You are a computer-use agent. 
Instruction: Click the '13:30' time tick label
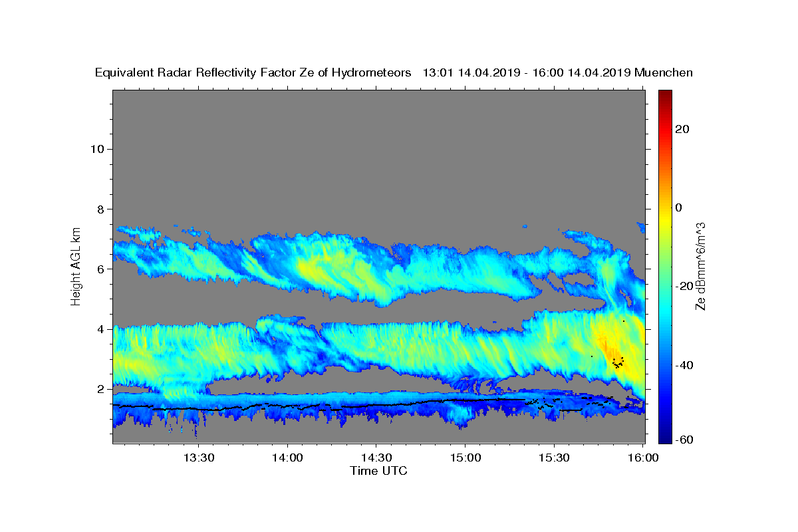pos(199,458)
